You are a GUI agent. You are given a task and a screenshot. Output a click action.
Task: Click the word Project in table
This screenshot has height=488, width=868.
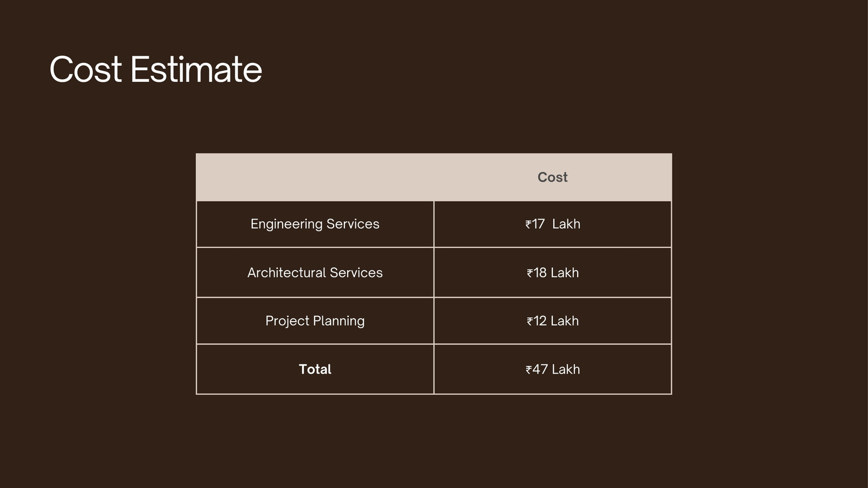288,321
